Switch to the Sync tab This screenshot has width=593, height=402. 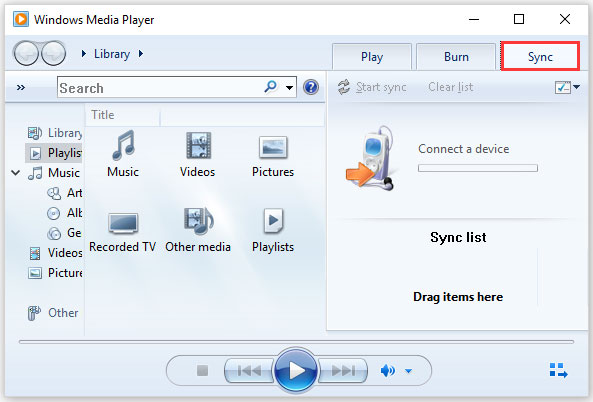pos(540,57)
